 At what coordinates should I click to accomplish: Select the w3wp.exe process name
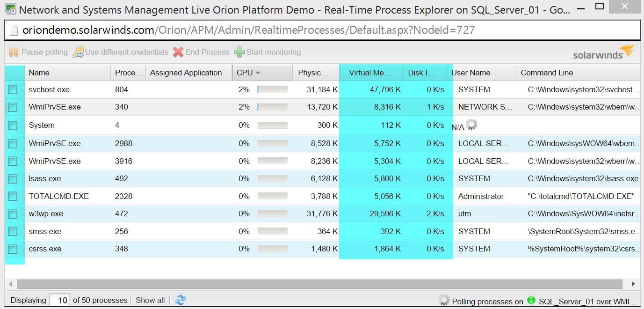point(46,213)
